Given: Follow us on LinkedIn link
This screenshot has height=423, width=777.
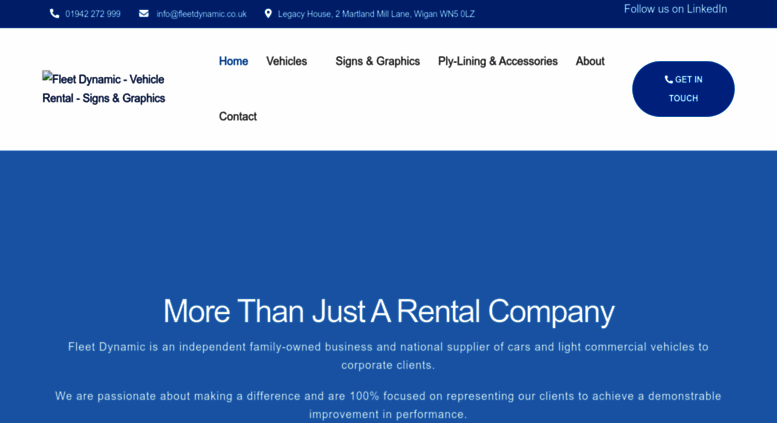Looking at the screenshot, I should click(675, 9).
